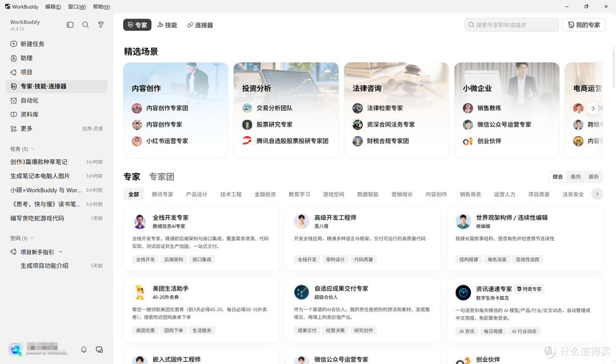Open the 助理 sidebar entry

pos(56,58)
